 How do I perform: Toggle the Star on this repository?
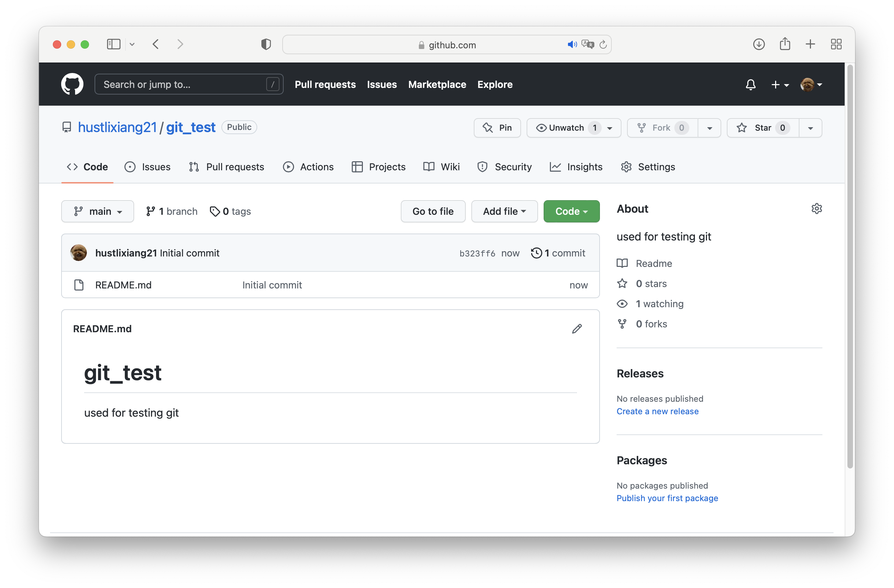pyautogui.click(x=763, y=128)
